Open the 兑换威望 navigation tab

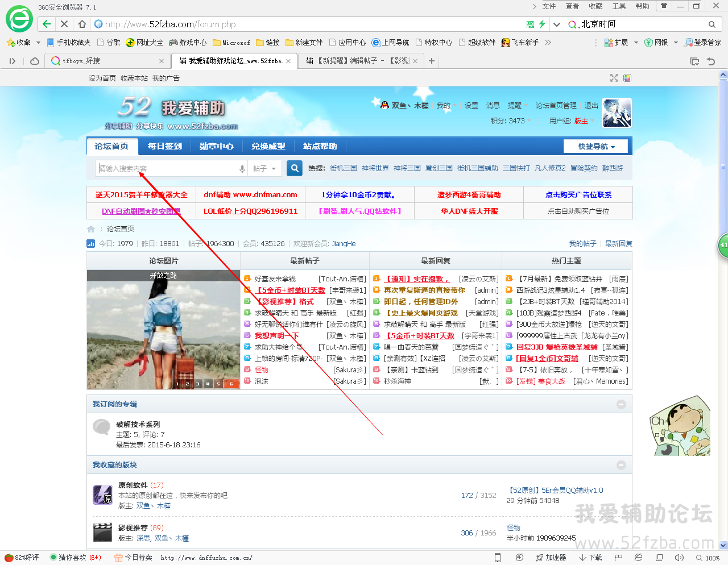[268, 147]
